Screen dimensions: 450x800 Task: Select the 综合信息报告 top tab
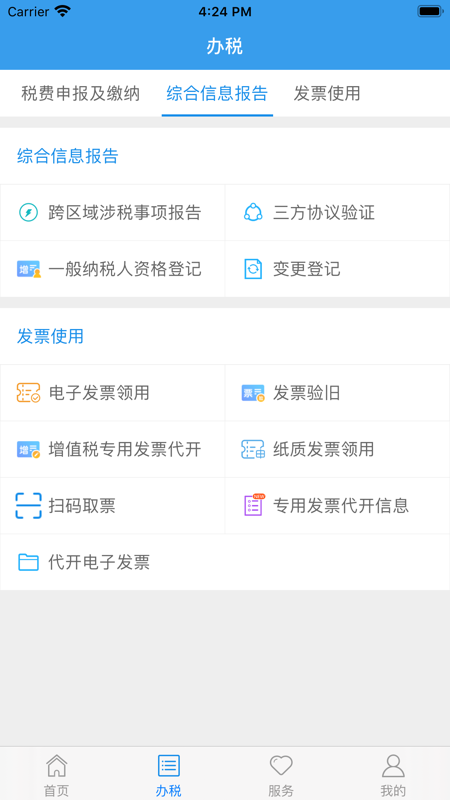(x=217, y=94)
